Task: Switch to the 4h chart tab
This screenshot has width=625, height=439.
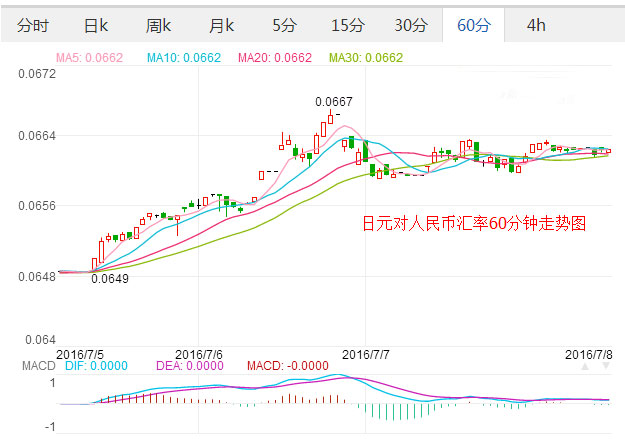Action: click(536, 26)
